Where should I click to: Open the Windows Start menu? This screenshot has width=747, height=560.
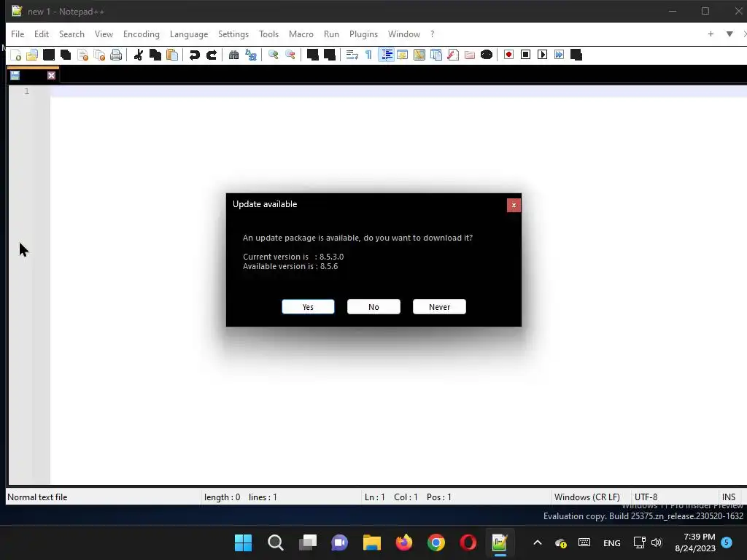pos(243,542)
